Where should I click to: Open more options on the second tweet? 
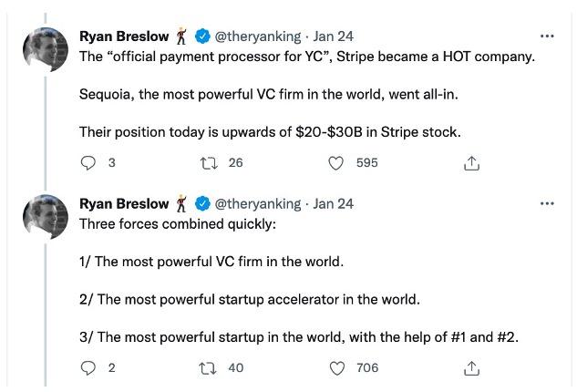point(547,203)
